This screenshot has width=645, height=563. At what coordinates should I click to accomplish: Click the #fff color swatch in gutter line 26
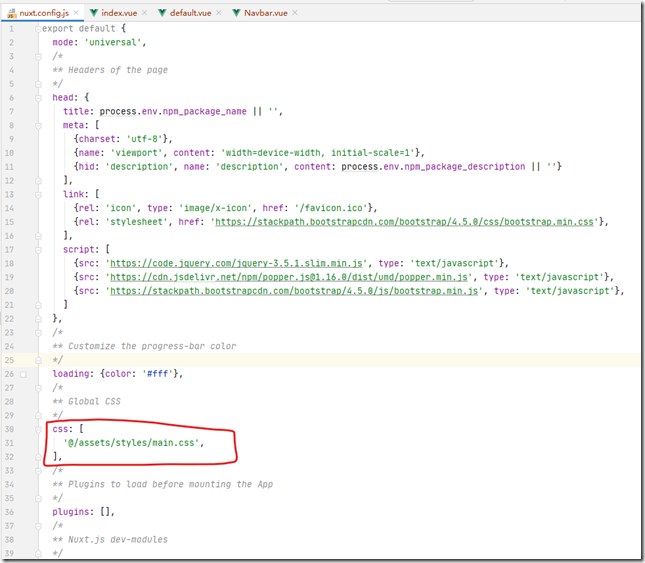tap(23, 374)
